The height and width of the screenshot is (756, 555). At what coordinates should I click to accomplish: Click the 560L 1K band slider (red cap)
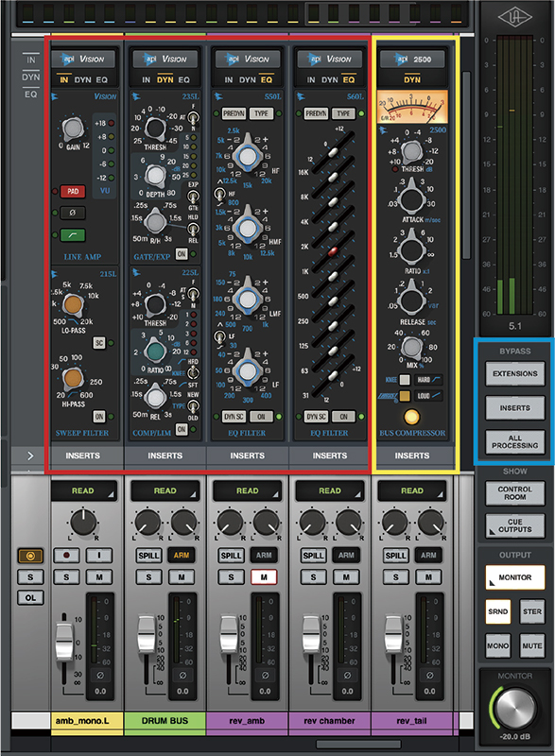(333, 251)
